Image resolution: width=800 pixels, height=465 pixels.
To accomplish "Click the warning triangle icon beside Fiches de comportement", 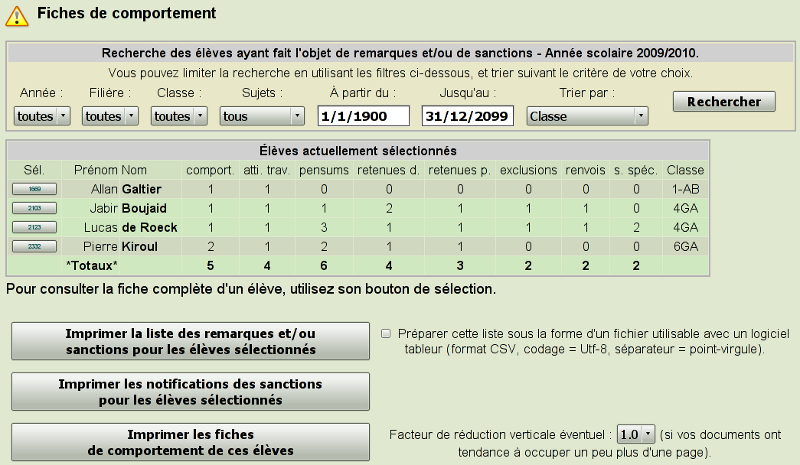I will click(x=17, y=16).
